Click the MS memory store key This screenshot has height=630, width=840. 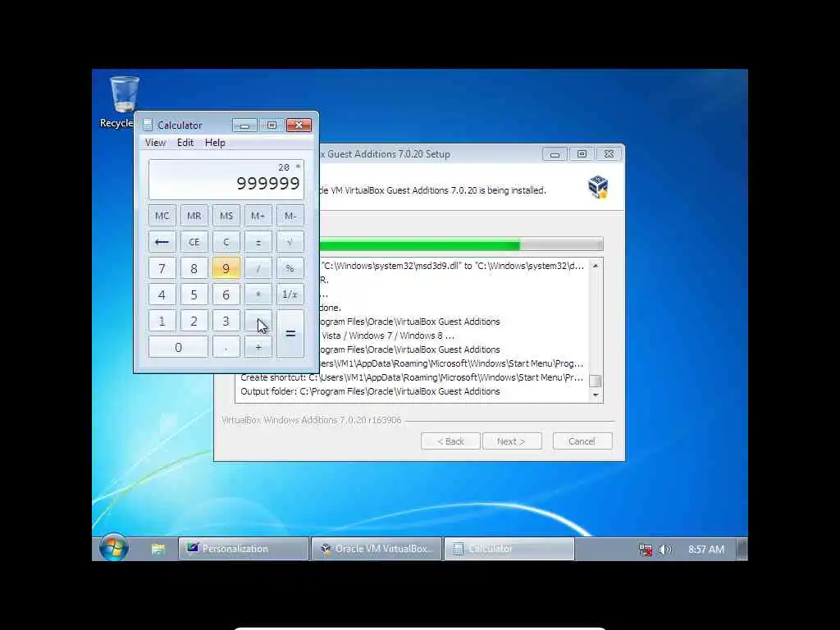pyautogui.click(x=226, y=216)
